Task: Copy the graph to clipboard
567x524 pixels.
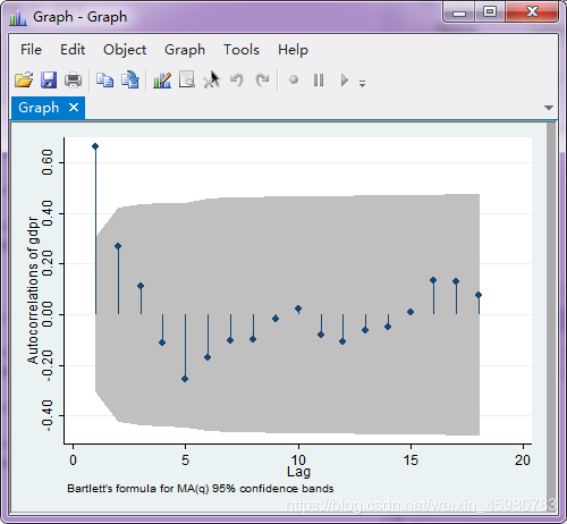Action: (x=105, y=80)
